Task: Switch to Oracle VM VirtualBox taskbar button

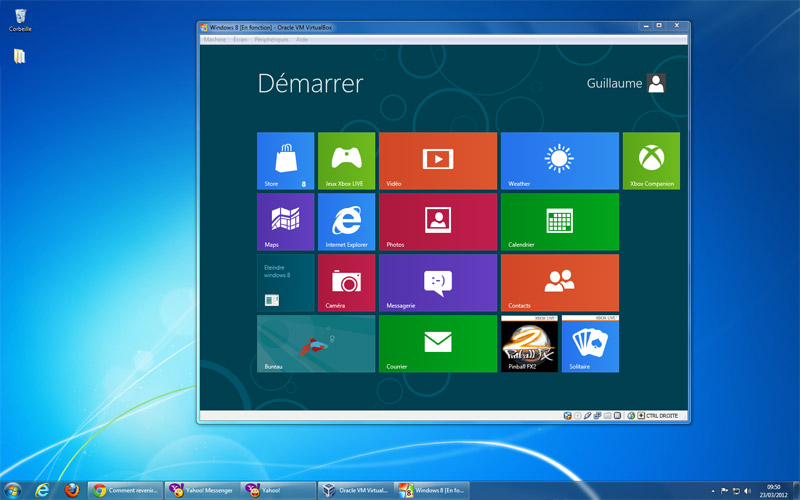Action: tap(356, 490)
